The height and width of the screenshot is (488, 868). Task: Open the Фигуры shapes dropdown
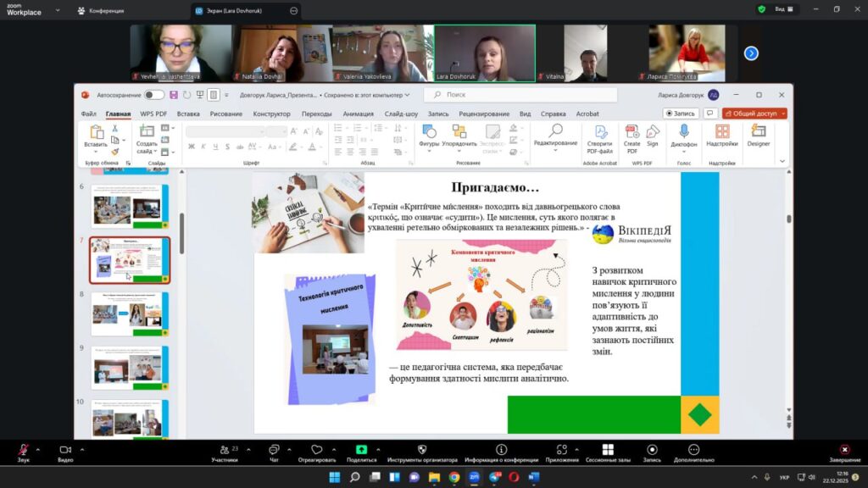coord(429,134)
